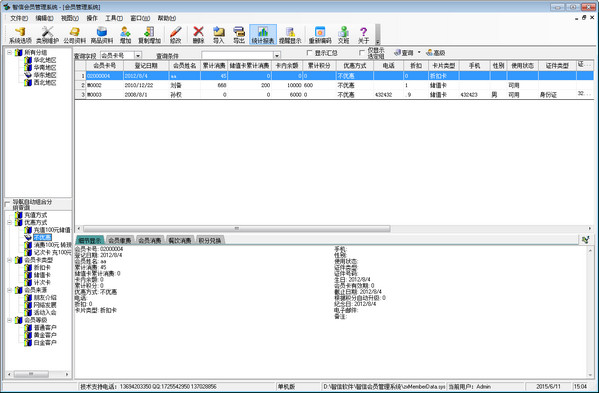Open 查询字段 会员卡号 dropdown

tap(138, 55)
